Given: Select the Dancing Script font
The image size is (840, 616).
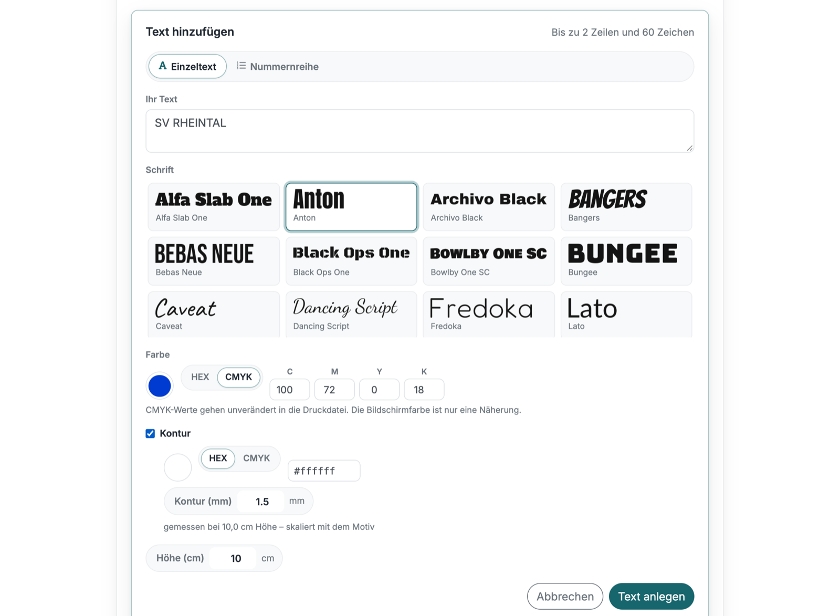Looking at the screenshot, I should [x=351, y=315].
